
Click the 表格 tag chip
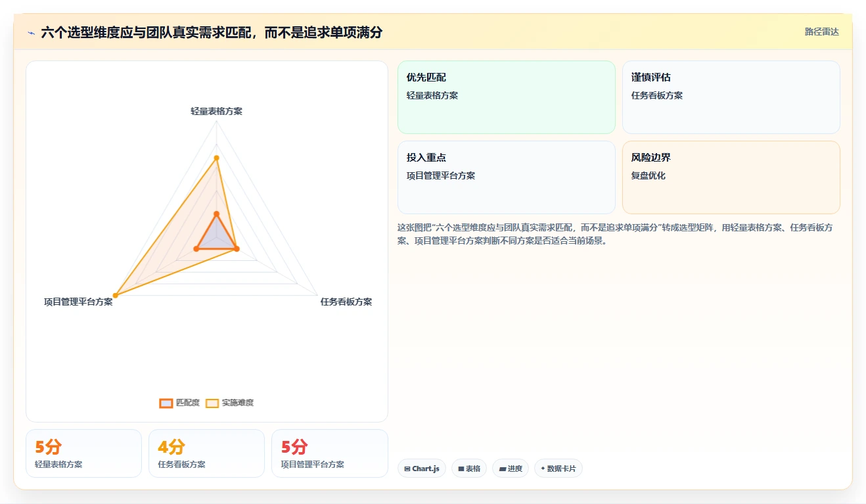pyautogui.click(x=469, y=469)
